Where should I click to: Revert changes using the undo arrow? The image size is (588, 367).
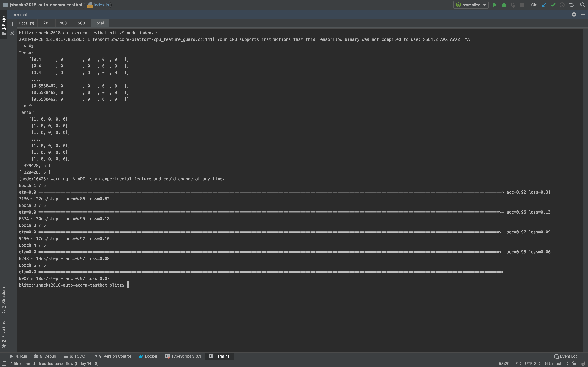click(x=571, y=5)
